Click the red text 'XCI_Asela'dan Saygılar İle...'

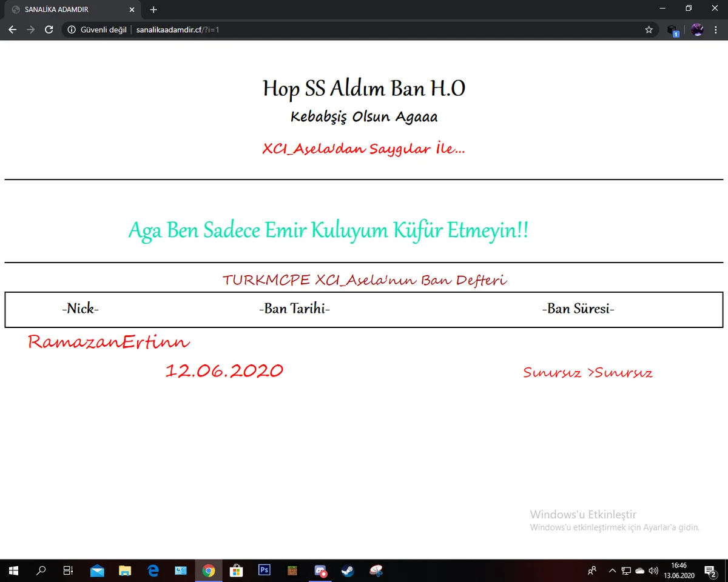tap(364, 149)
